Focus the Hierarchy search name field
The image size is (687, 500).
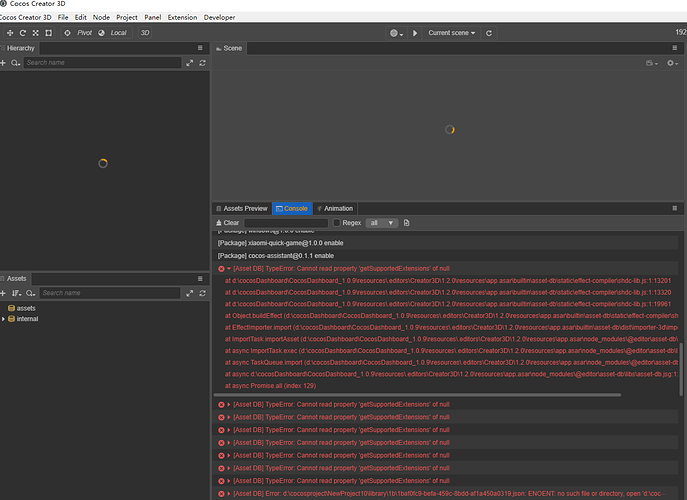[x=102, y=63]
